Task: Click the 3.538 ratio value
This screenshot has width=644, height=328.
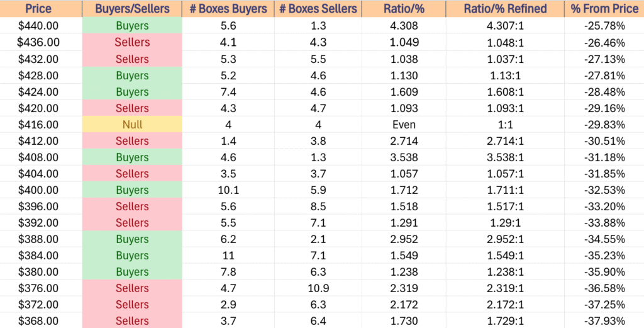Action: (x=404, y=157)
